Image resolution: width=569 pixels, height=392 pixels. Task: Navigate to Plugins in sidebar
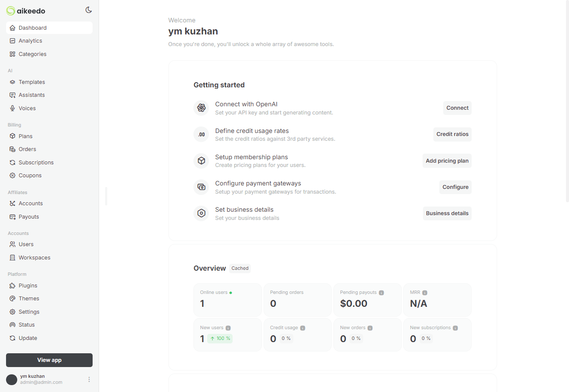(28, 286)
